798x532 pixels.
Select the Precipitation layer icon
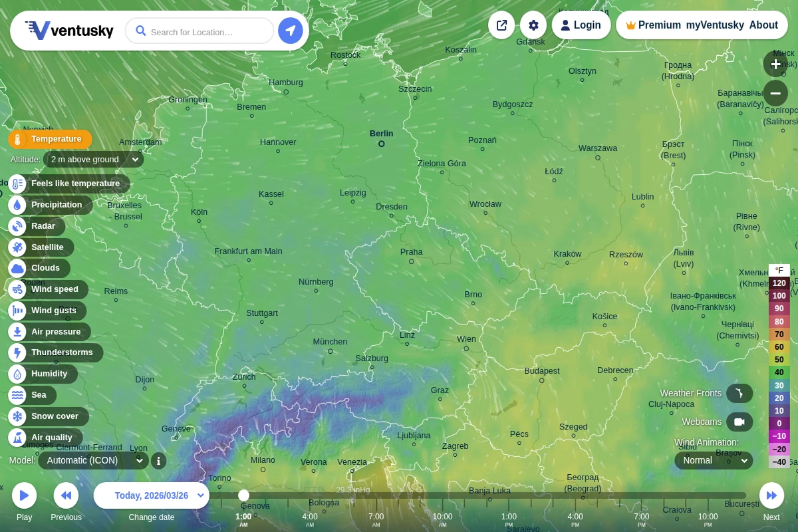tap(17, 205)
